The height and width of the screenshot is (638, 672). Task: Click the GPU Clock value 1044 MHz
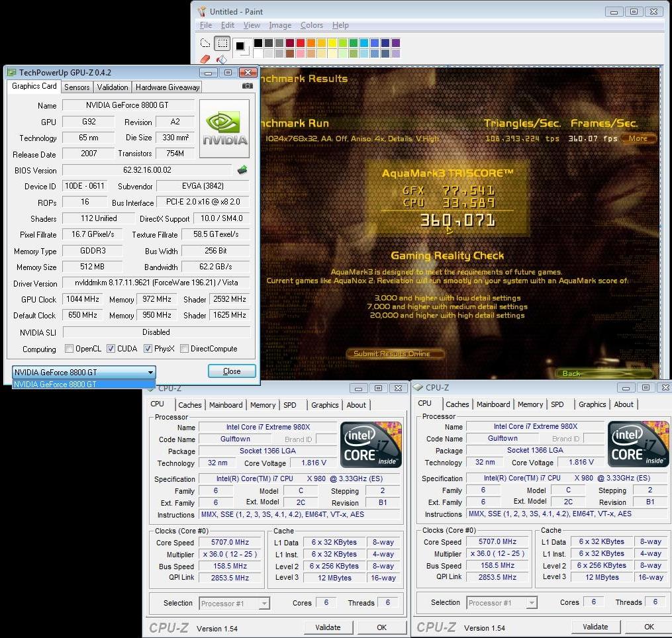coord(82,299)
